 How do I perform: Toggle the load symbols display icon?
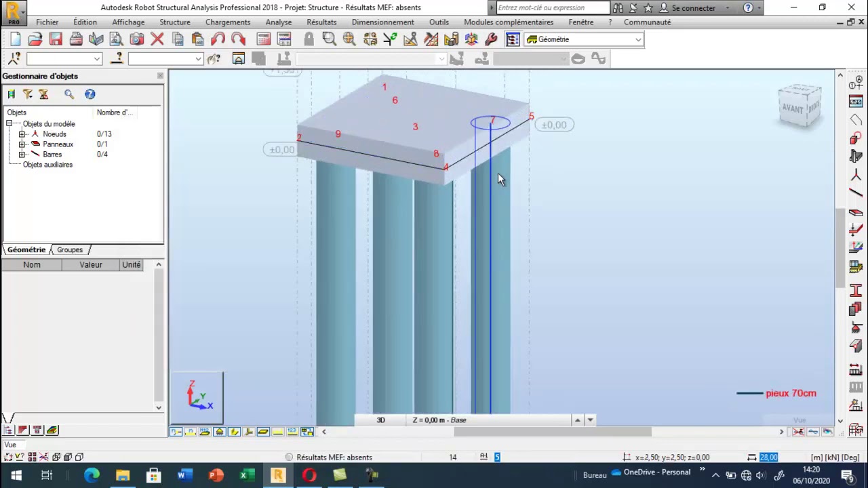coord(277,432)
